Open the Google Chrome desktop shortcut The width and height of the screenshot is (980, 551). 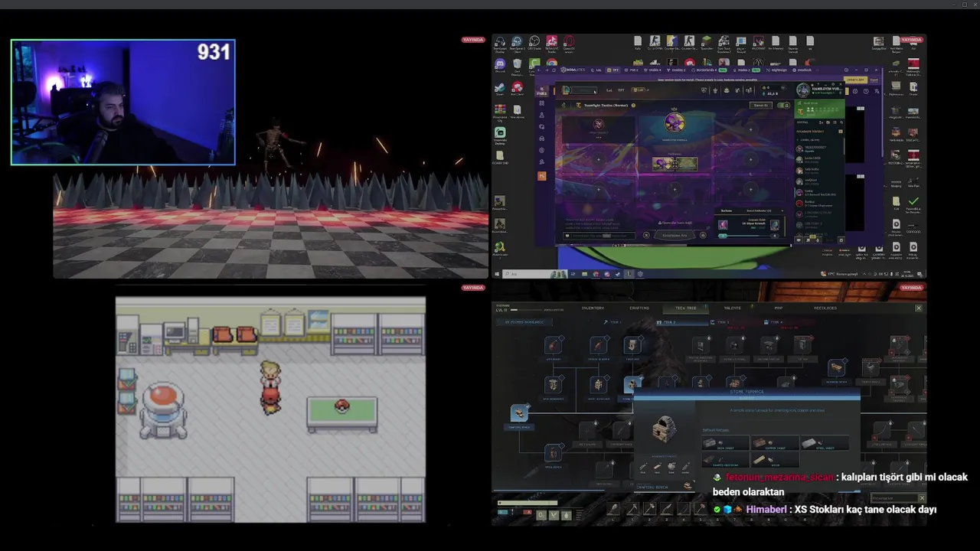tap(551, 63)
